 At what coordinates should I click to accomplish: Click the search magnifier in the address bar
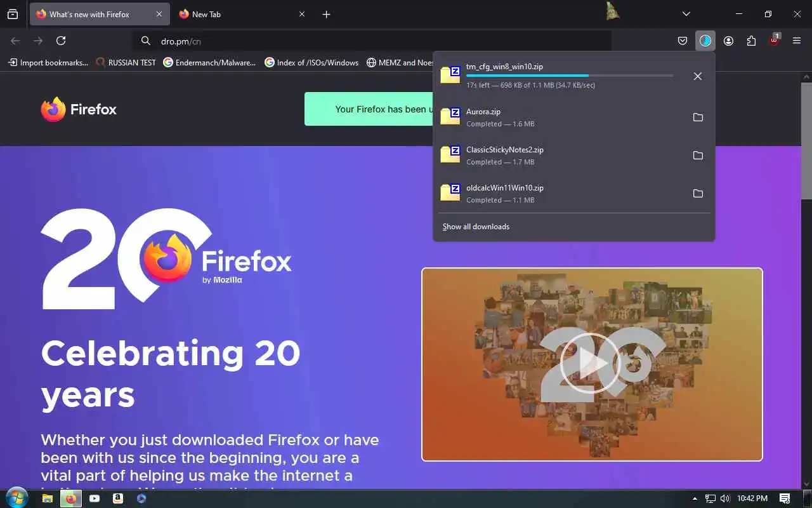click(x=146, y=41)
